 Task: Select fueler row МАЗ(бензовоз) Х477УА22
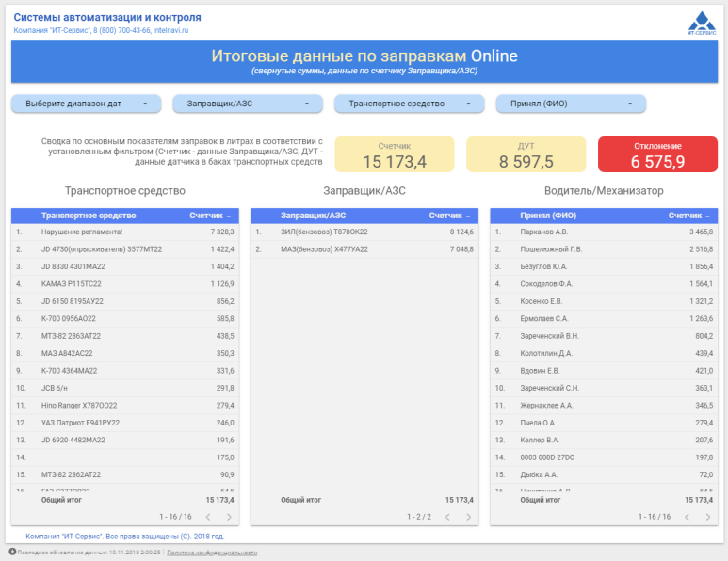(x=364, y=249)
